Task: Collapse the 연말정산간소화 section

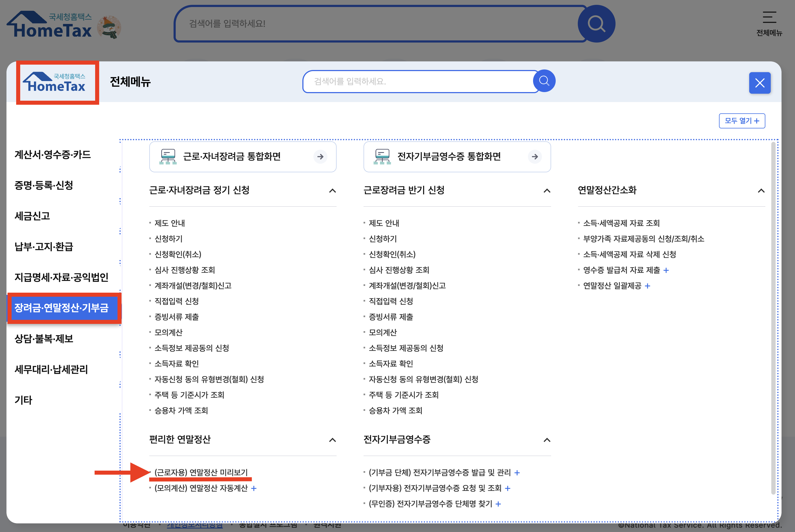Action: [x=761, y=191]
